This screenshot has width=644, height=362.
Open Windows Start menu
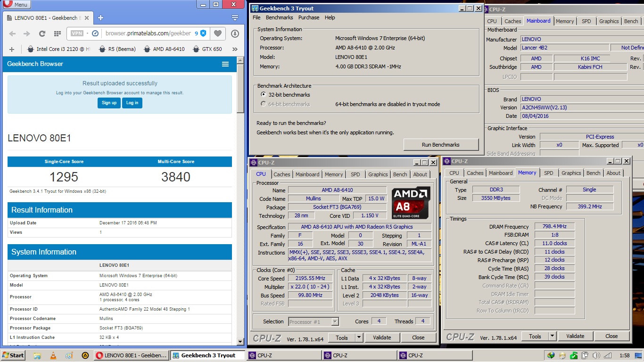(x=13, y=355)
